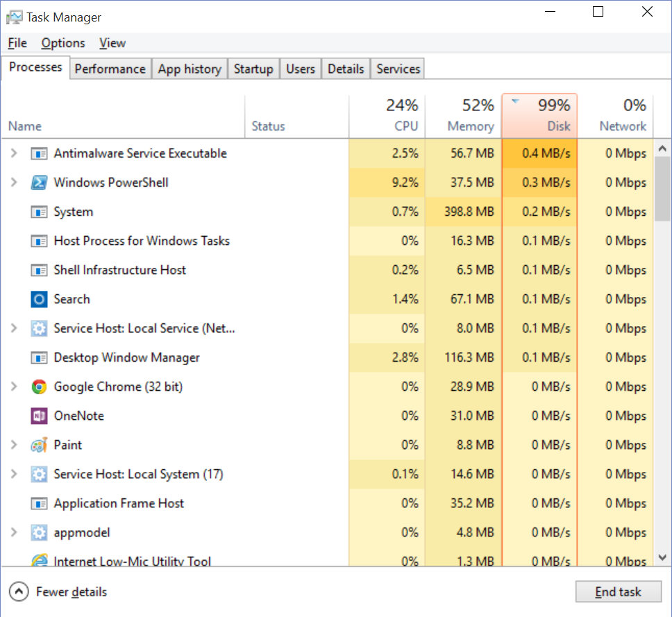The height and width of the screenshot is (617, 672).
Task: Click the Fewer details link
Action: tap(72, 592)
